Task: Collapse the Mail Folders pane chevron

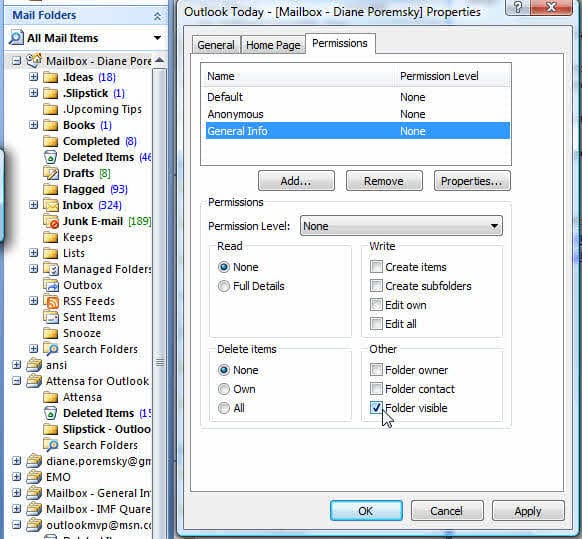Action: (157, 16)
